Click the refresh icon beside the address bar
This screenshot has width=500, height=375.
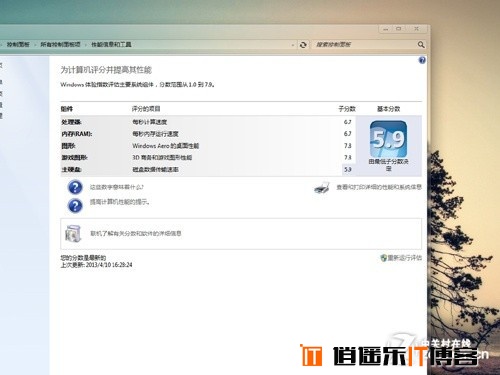[303, 45]
